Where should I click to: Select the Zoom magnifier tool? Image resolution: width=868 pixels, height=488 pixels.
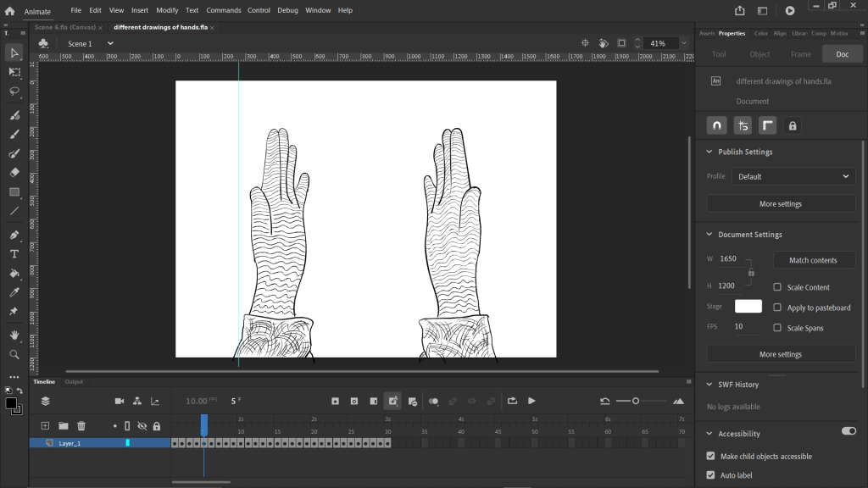(x=14, y=355)
